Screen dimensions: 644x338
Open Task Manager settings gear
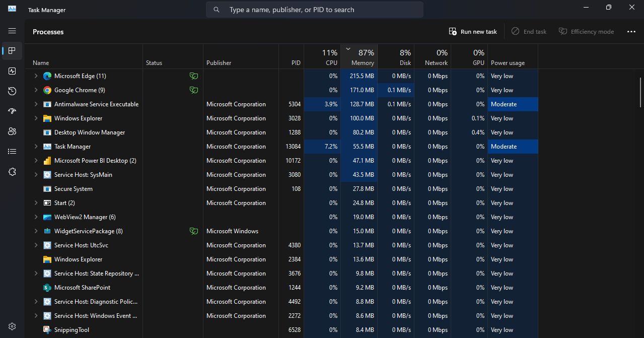coord(12,326)
